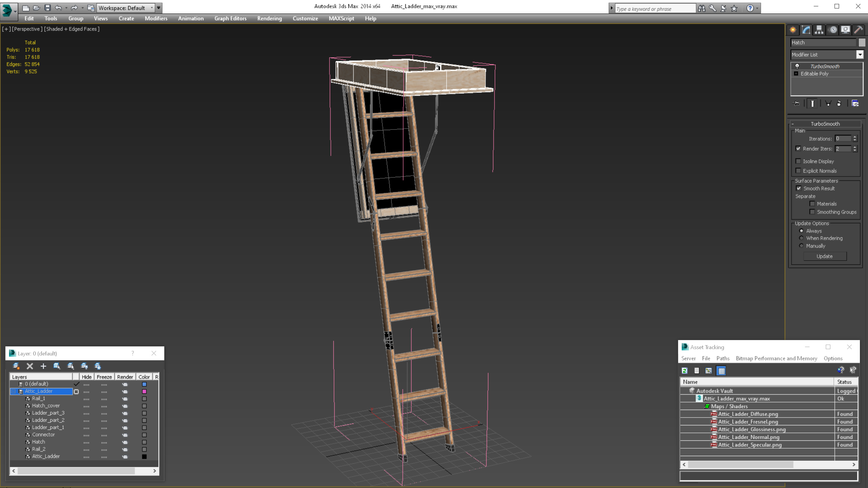
Task: Click Create New Layer icon in Layer dialog
Action: 16,366
